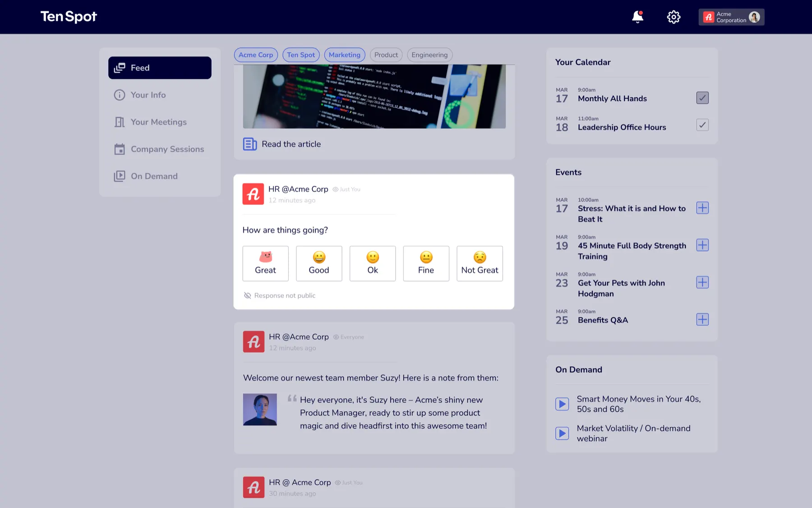
Task: Click the Acme avatar on poll post
Action: 253,194
